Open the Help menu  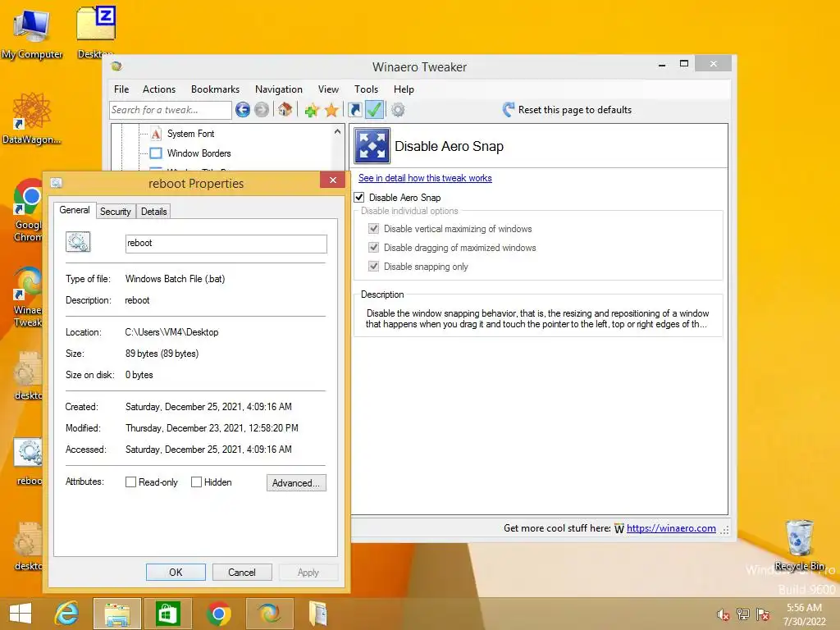[404, 89]
